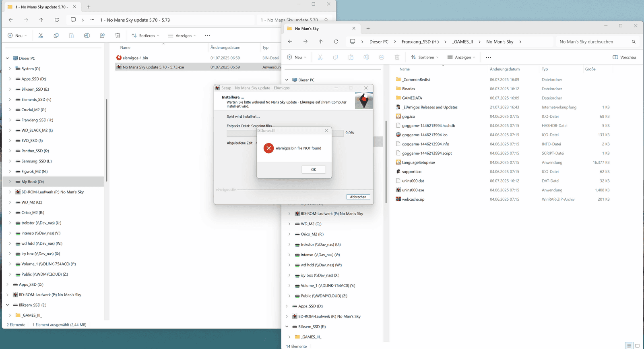
Task: Click _GAMES_II breadcrumb segment
Action: pos(462,42)
